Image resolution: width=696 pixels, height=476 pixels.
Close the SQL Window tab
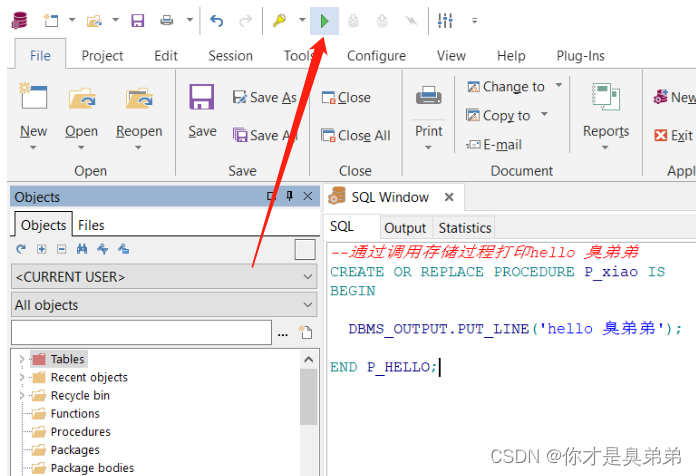pos(449,197)
